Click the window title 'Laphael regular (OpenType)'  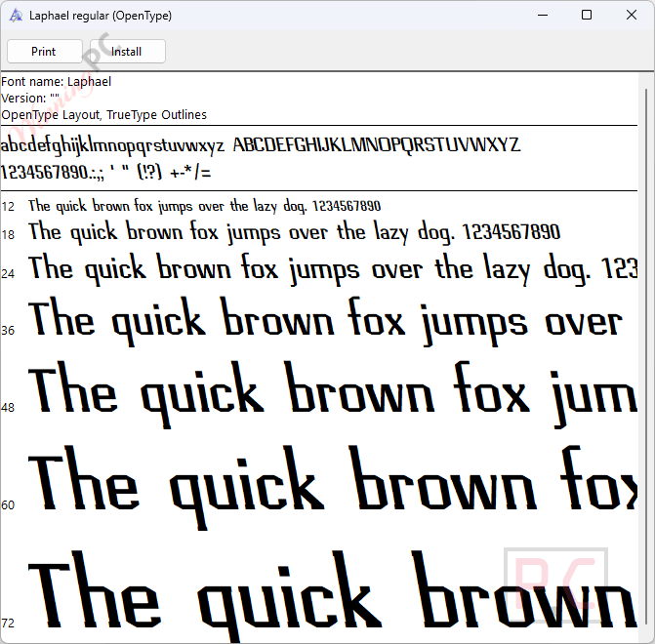coord(101,16)
